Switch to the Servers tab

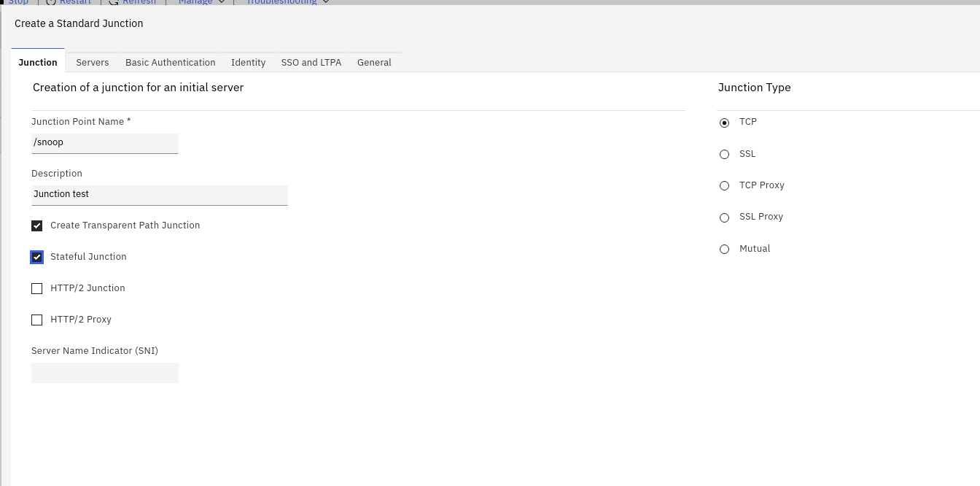[93, 62]
